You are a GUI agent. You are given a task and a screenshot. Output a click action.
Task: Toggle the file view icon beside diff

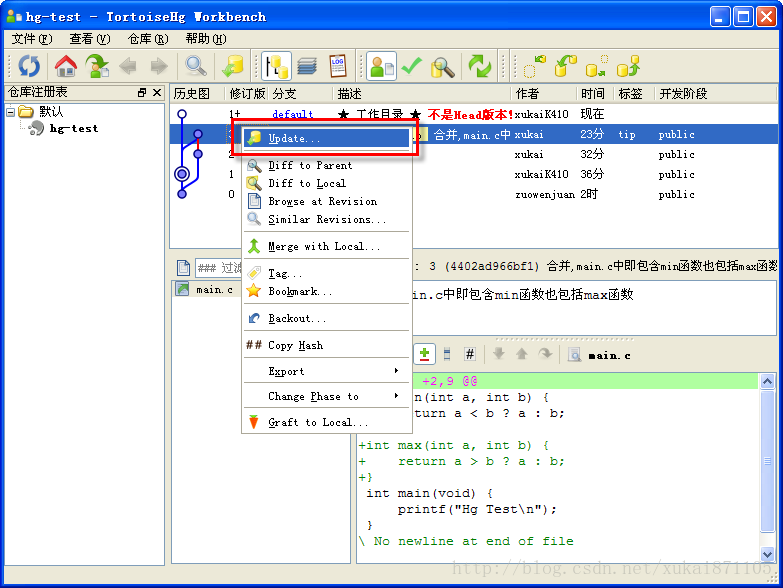pyautogui.click(x=447, y=354)
